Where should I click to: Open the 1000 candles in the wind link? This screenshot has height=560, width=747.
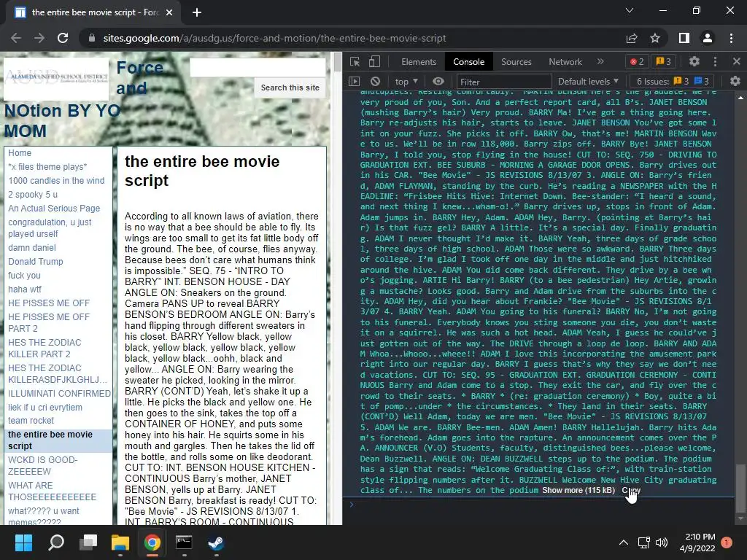click(56, 181)
